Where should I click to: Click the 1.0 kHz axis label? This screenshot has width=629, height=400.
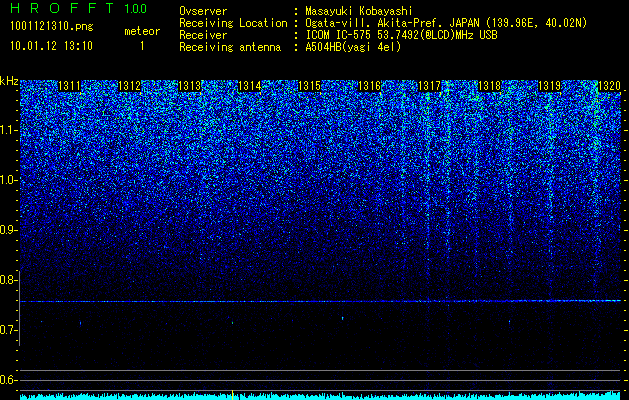(9, 180)
